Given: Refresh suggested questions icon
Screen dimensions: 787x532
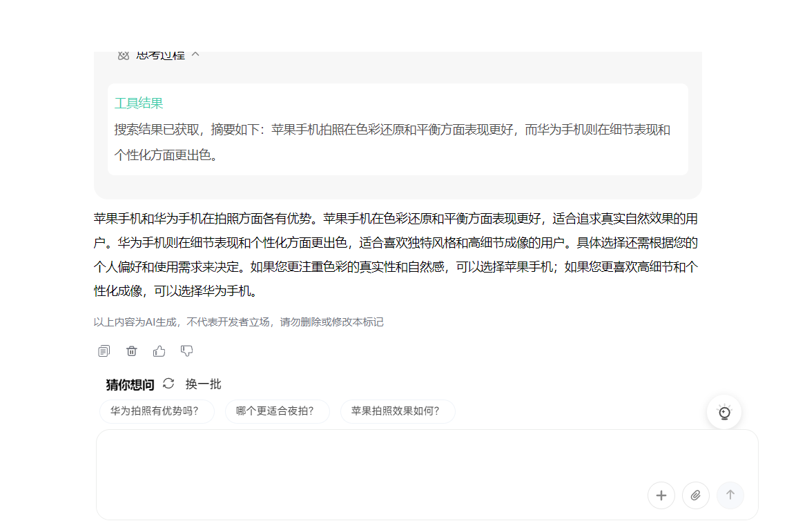Looking at the screenshot, I should [168, 384].
